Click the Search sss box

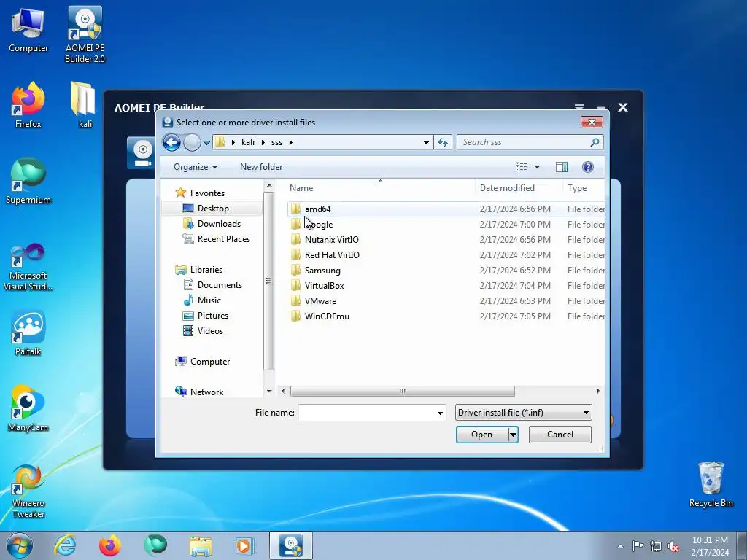pos(524,142)
